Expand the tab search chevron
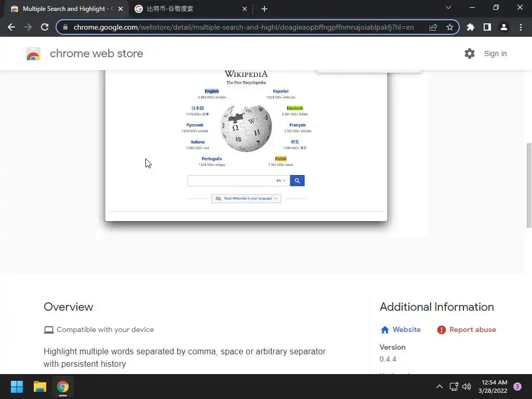Screen dimensions: 532x399 click(x=448, y=7)
